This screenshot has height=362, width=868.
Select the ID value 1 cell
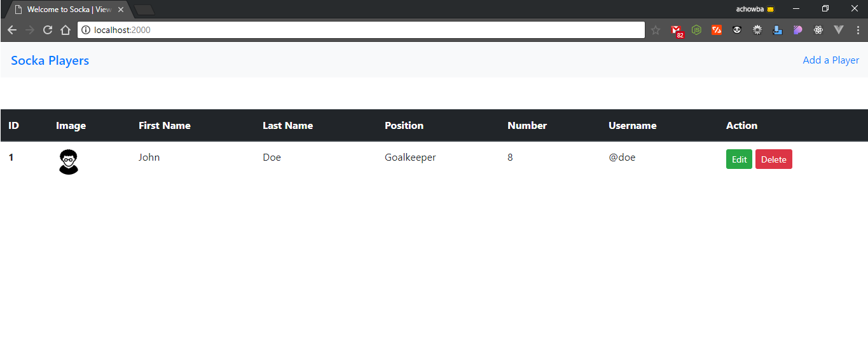click(11, 158)
